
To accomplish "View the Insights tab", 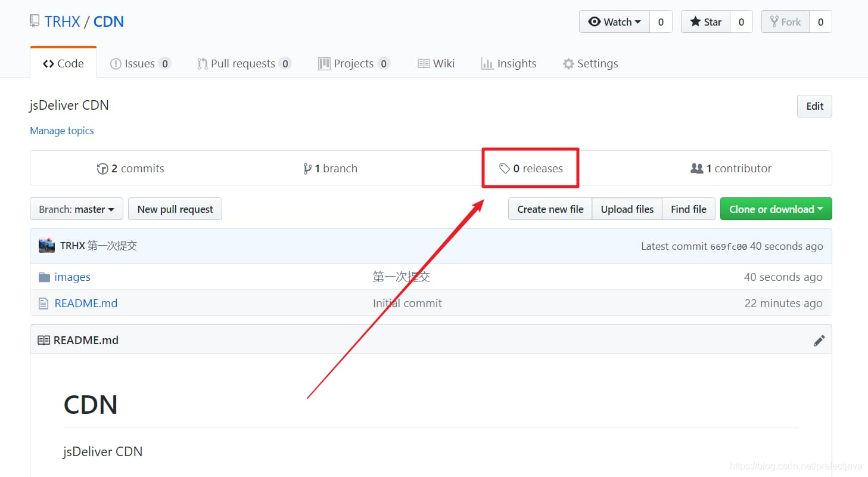I will tap(509, 63).
